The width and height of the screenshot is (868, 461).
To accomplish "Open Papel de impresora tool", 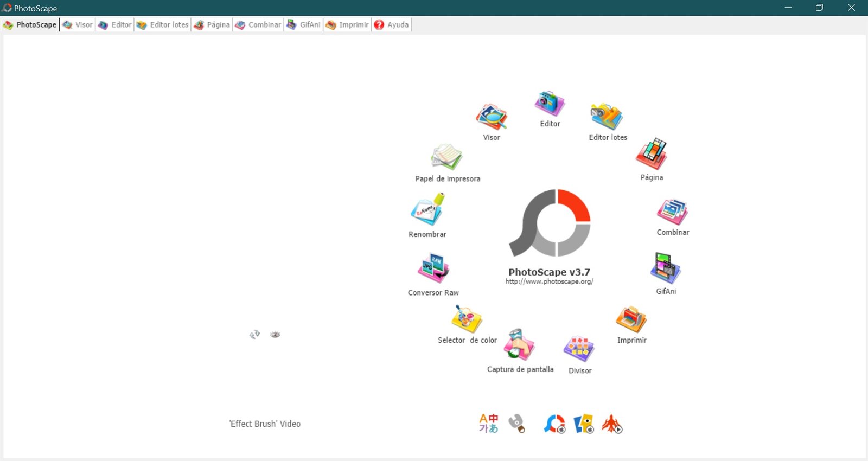I will tap(447, 157).
